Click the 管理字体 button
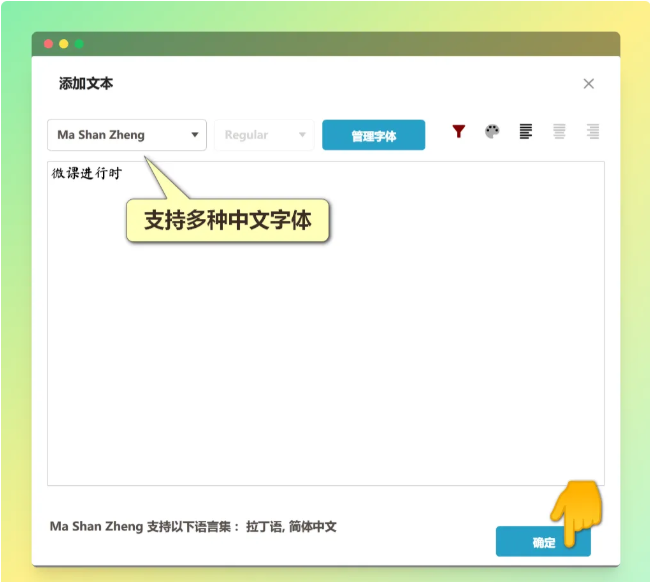The height and width of the screenshot is (582, 650). pos(373,136)
